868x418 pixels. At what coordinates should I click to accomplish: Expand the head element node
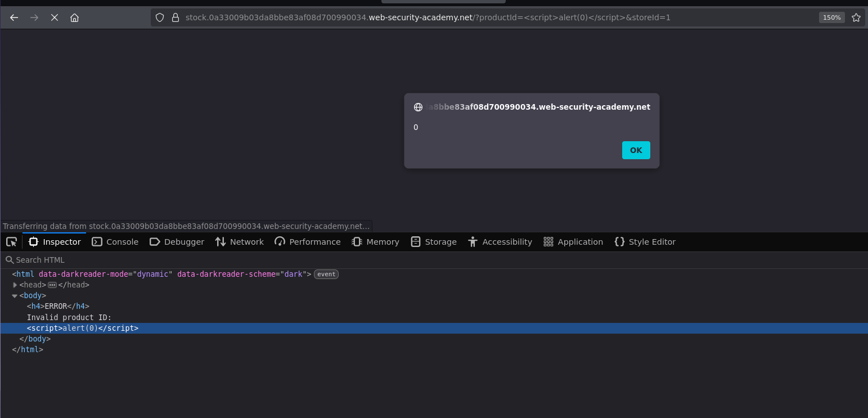coord(15,285)
